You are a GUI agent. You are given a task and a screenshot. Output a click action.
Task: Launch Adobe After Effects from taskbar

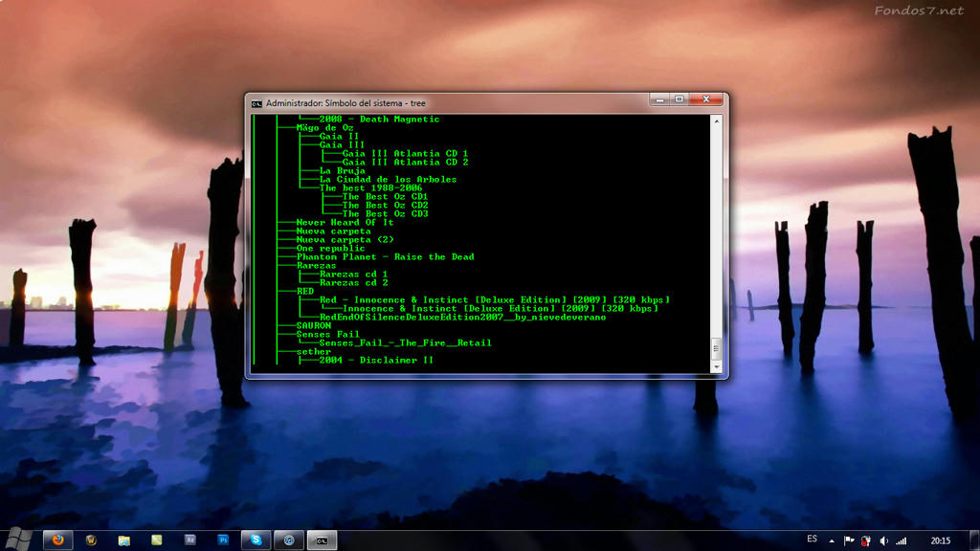190,540
